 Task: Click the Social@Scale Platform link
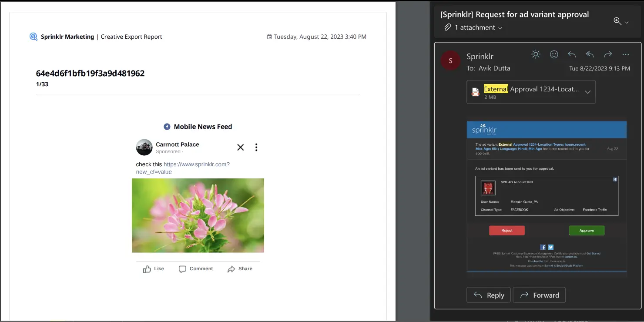click(x=563, y=265)
